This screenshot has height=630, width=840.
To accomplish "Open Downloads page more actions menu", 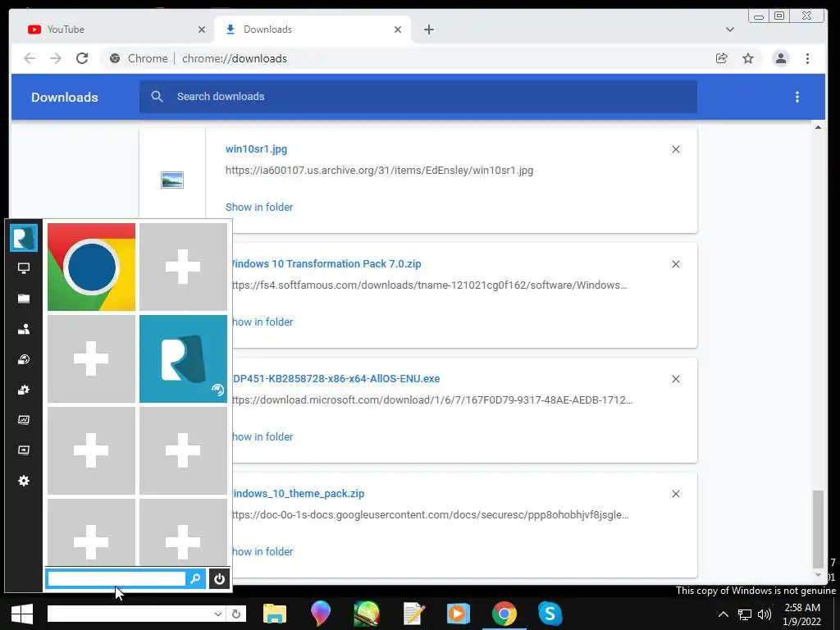I will (797, 97).
